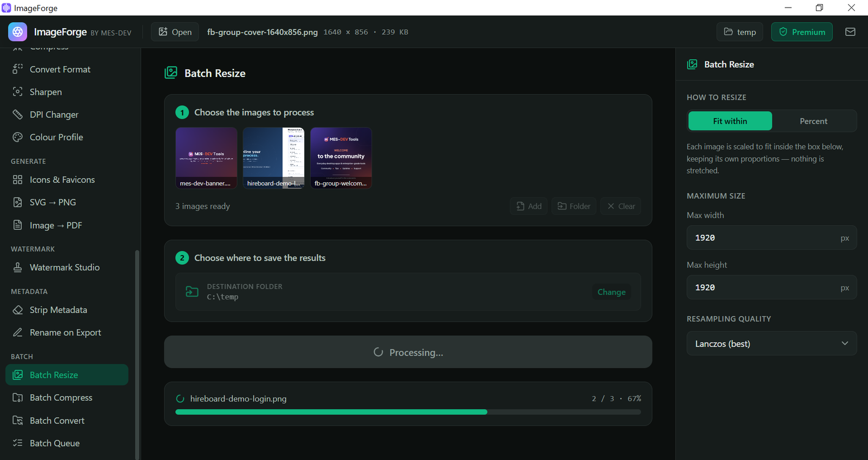Switch to Percent resize mode
The image size is (868, 460).
[813, 121]
